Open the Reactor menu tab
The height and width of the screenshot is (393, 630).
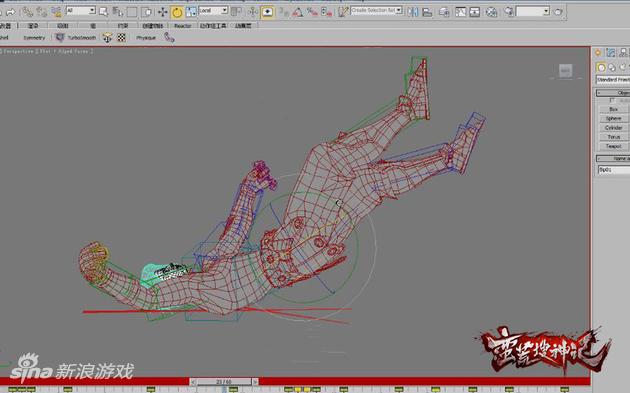pos(182,26)
